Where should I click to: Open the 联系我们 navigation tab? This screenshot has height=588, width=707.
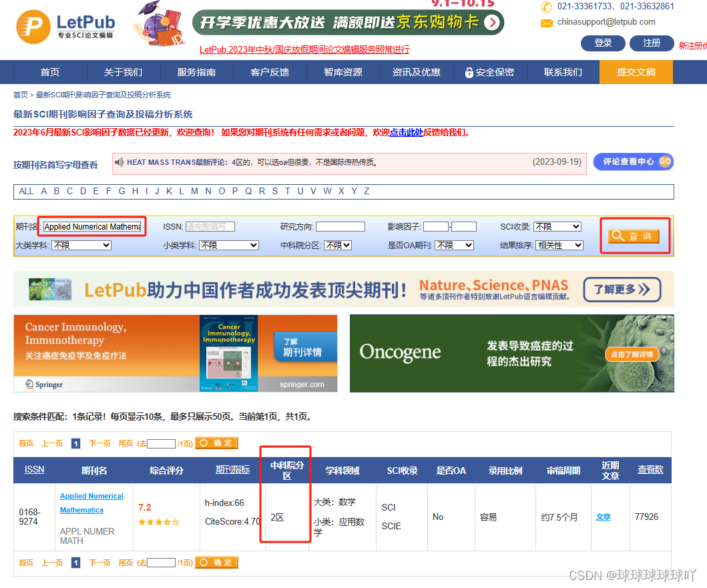pos(563,72)
